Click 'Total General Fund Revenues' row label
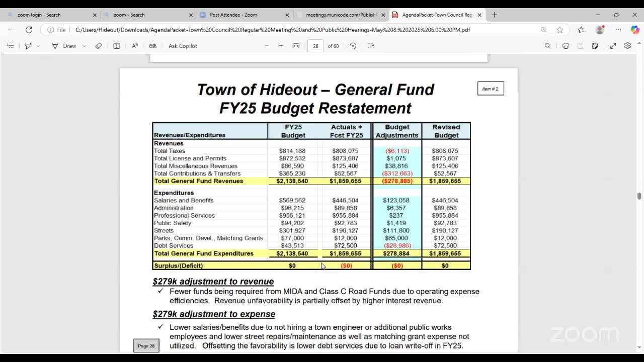Image resolution: width=644 pixels, height=362 pixels. [x=198, y=181]
